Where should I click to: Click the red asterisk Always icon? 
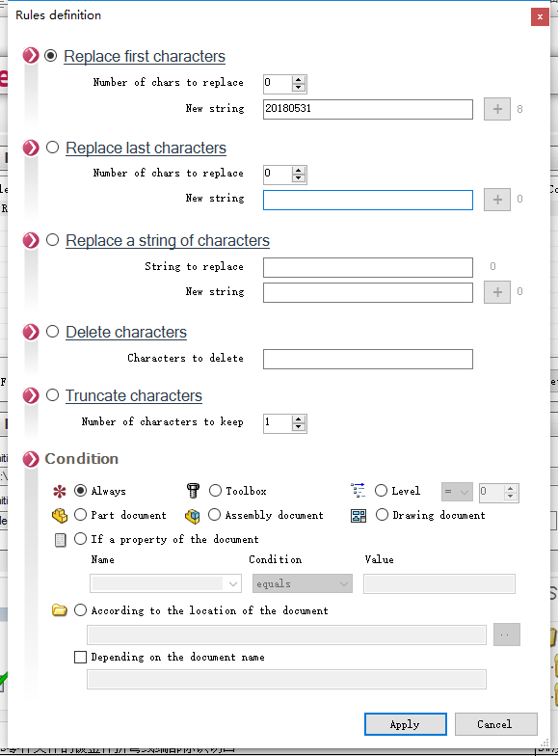[60, 492]
